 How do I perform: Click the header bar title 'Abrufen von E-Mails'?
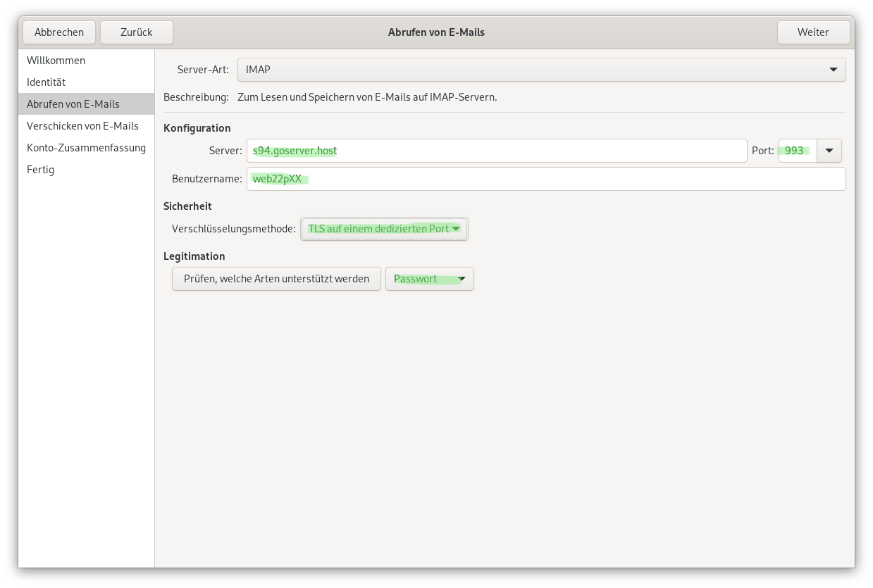pos(436,32)
